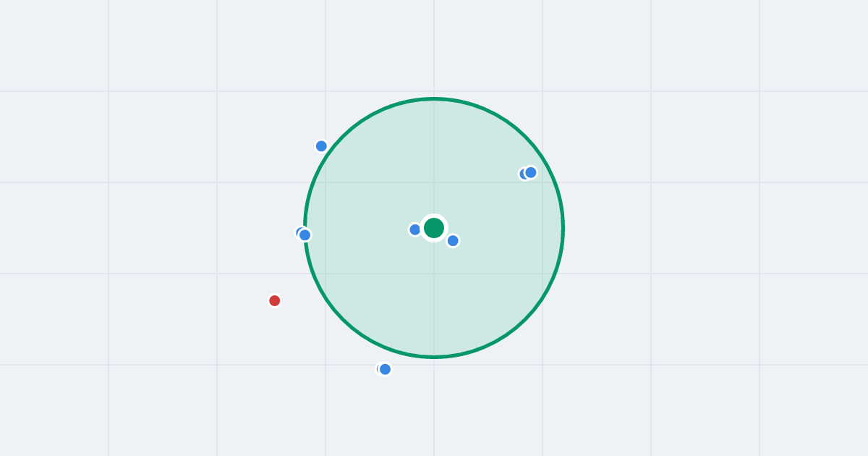Click empty shaded area below the green center
The height and width of the screenshot is (456, 868).
(434, 304)
